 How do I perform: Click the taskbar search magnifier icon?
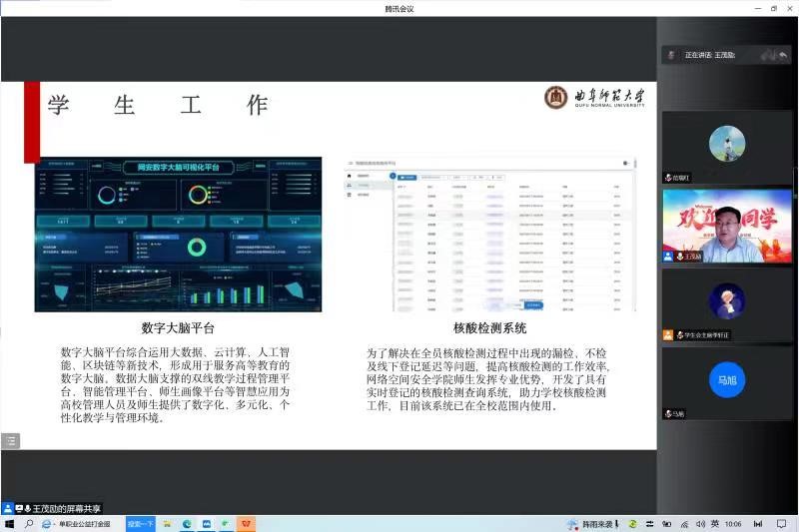pyautogui.click(x=29, y=524)
